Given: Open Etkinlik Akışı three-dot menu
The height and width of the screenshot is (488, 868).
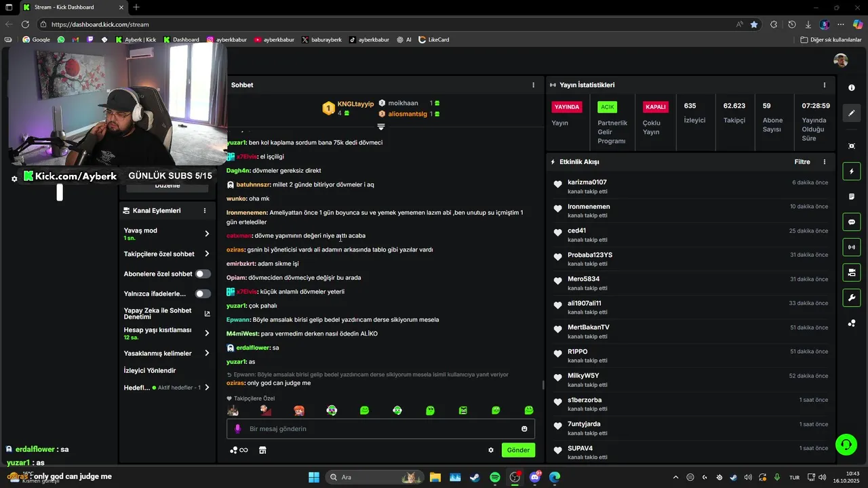Looking at the screenshot, I should [x=825, y=162].
